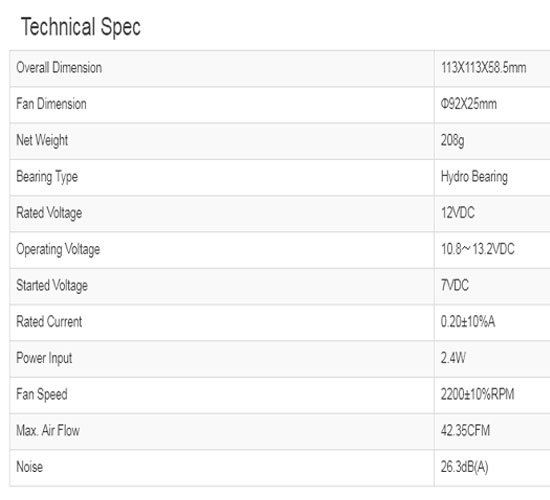Select the Bearing Type label
Screen dimensions: 550x500
click(47, 176)
